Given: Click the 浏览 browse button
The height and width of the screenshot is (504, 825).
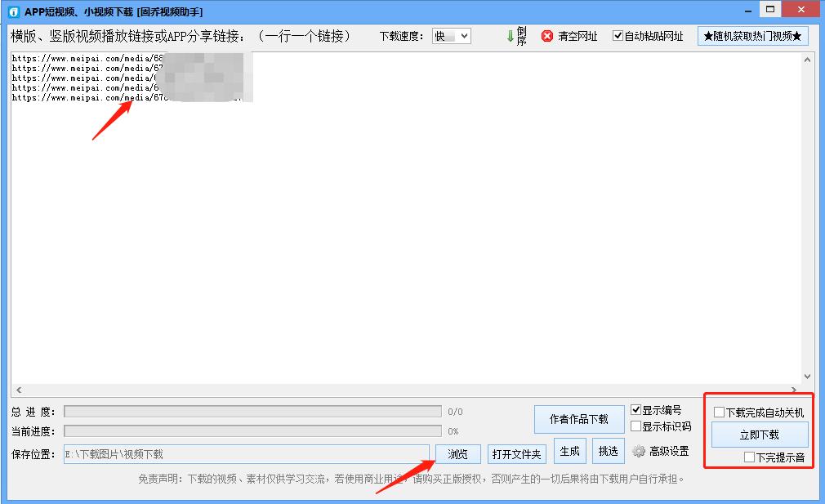Looking at the screenshot, I should (x=457, y=454).
